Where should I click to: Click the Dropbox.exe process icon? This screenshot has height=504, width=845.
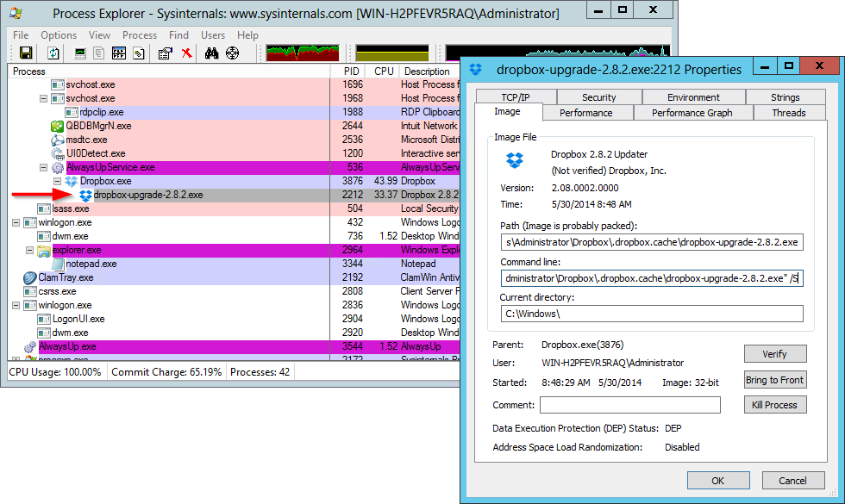pyautogui.click(x=72, y=182)
